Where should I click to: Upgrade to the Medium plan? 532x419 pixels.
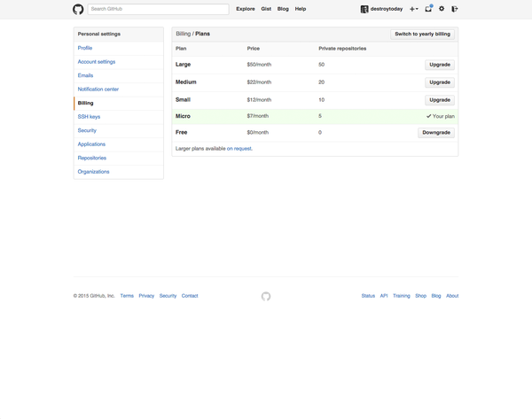[x=440, y=82]
